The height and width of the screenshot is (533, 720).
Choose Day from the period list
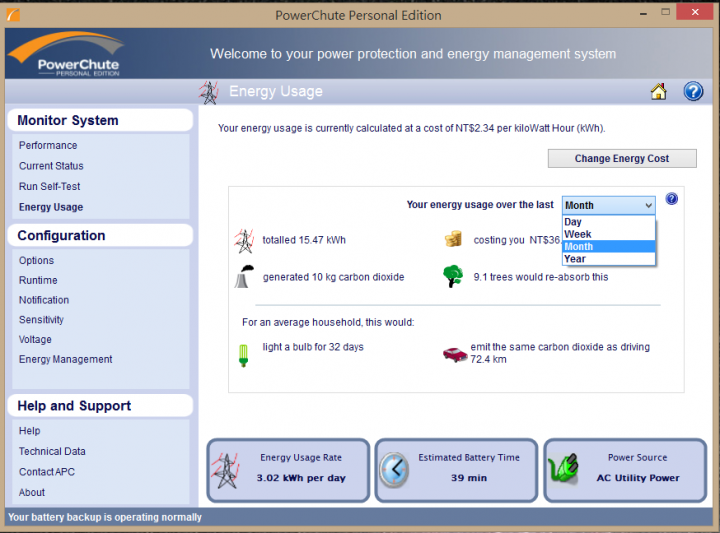[x=608, y=222]
